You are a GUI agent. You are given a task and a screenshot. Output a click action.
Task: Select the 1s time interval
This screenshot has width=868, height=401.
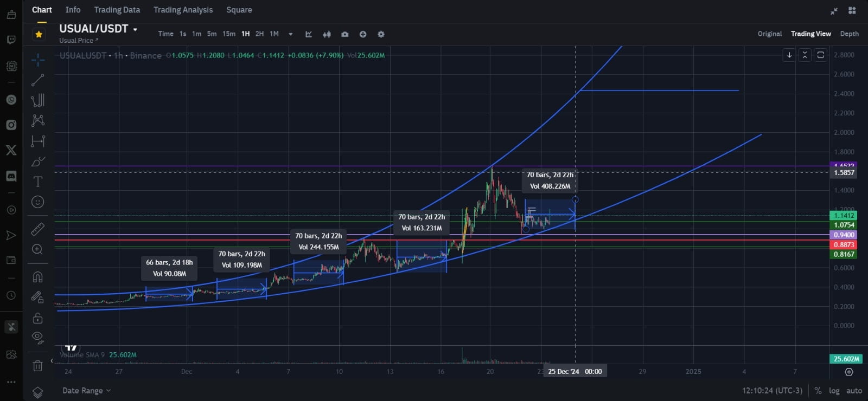pos(183,34)
